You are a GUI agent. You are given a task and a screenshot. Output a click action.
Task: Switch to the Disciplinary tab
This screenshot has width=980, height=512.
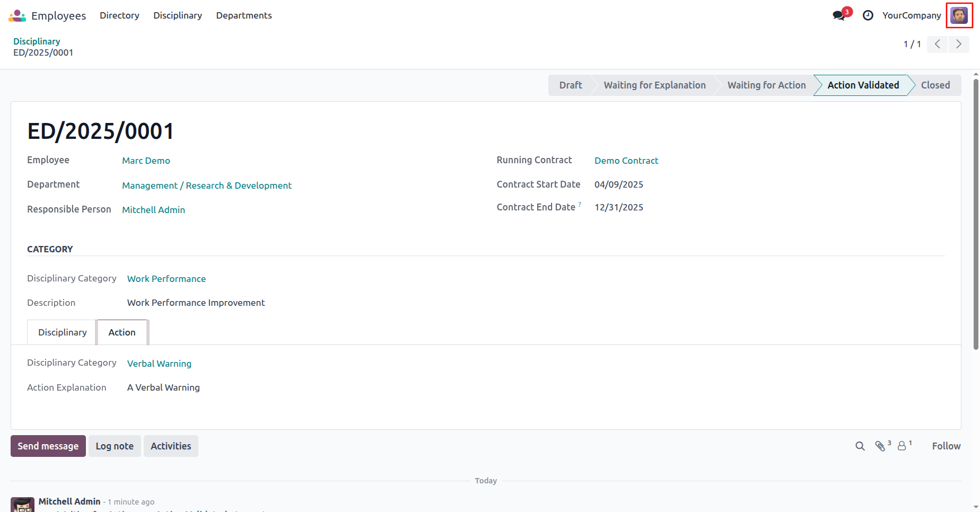coord(62,332)
